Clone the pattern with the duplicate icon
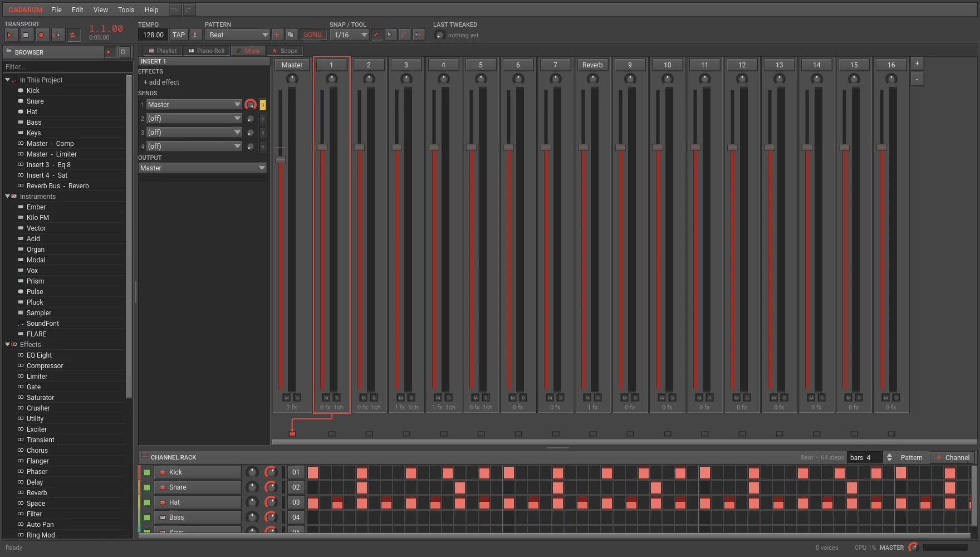Viewport: 980px width, 557px height. point(291,35)
